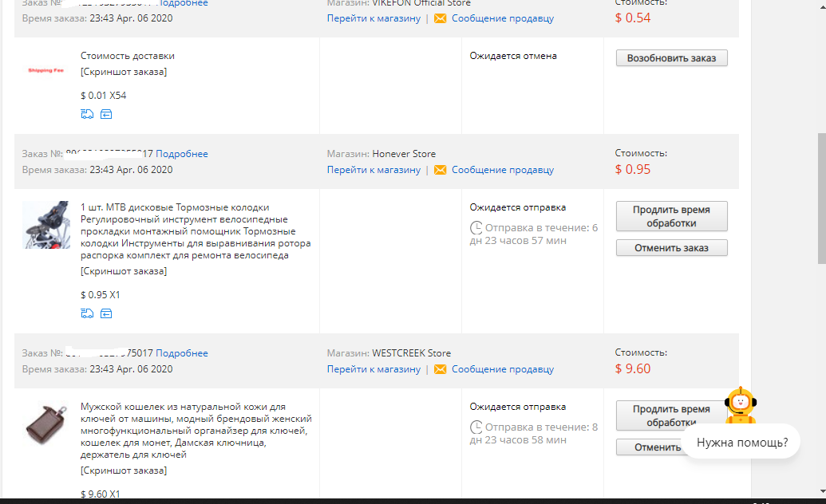Click the Возобновить заказ button
826x504 pixels.
point(672,58)
